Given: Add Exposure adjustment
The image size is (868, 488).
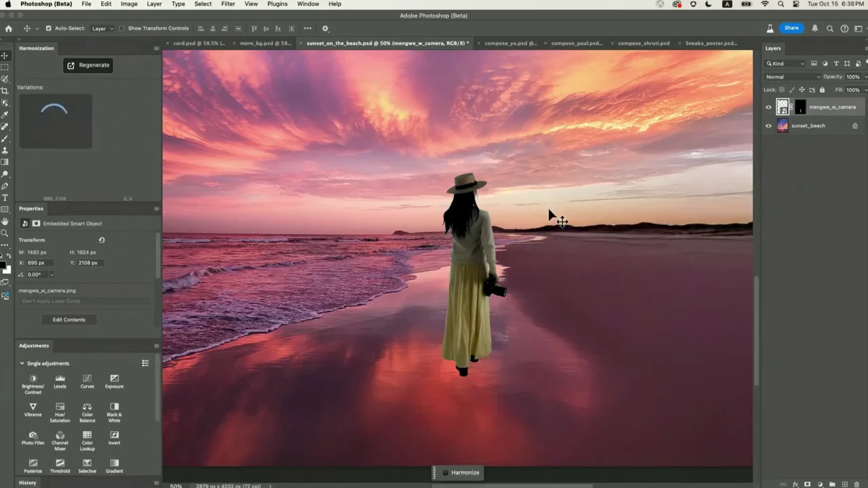Looking at the screenshot, I should (114, 382).
